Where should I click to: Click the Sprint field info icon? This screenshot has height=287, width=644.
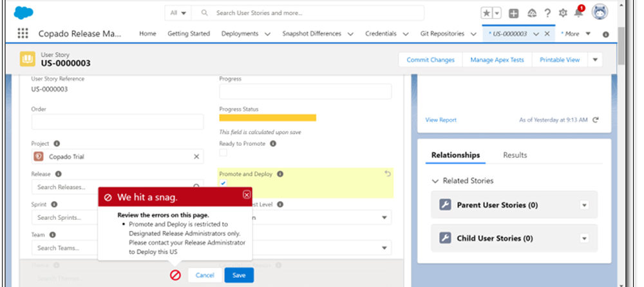(54, 204)
